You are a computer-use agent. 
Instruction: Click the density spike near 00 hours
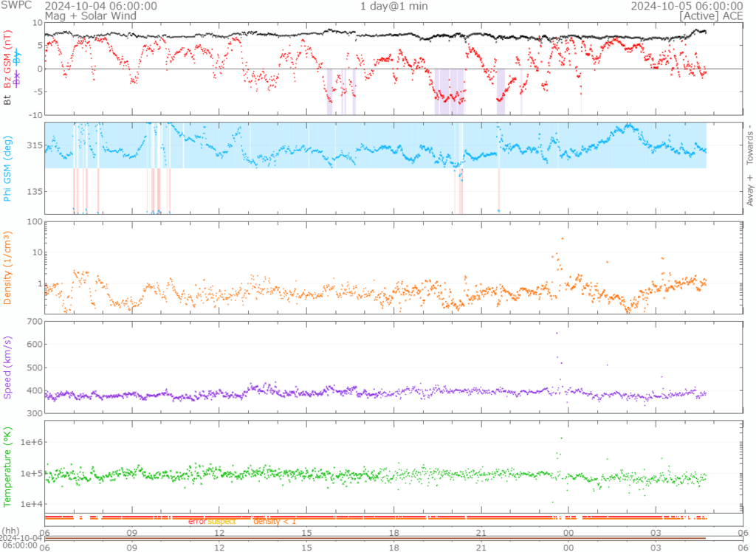pyautogui.click(x=563, y=238)
